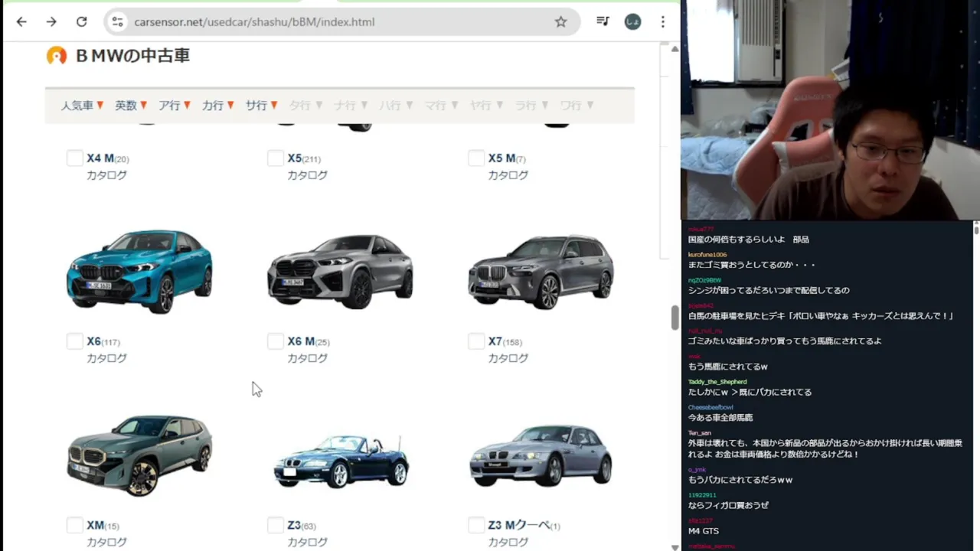
Task: Click the silver X6 M car image
Action: 340,271
